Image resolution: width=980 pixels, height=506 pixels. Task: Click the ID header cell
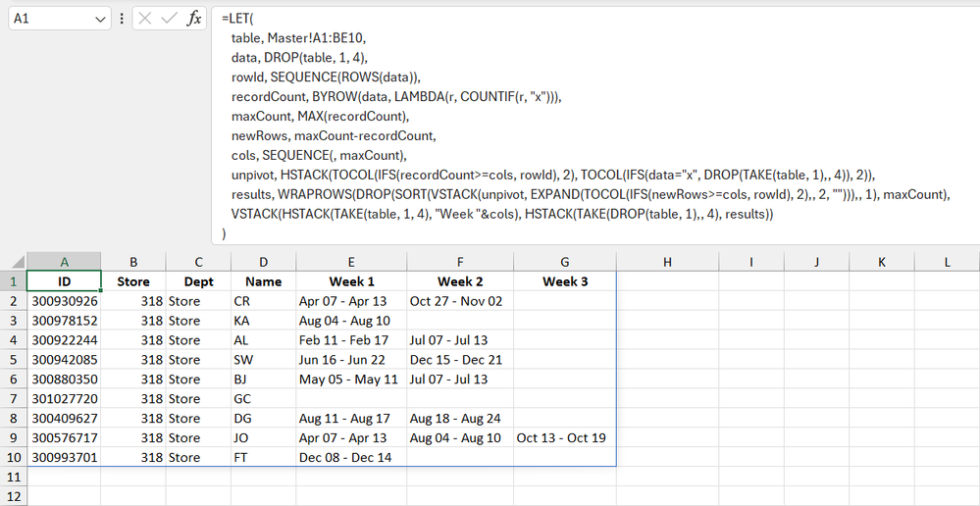(x=64, y=281)
